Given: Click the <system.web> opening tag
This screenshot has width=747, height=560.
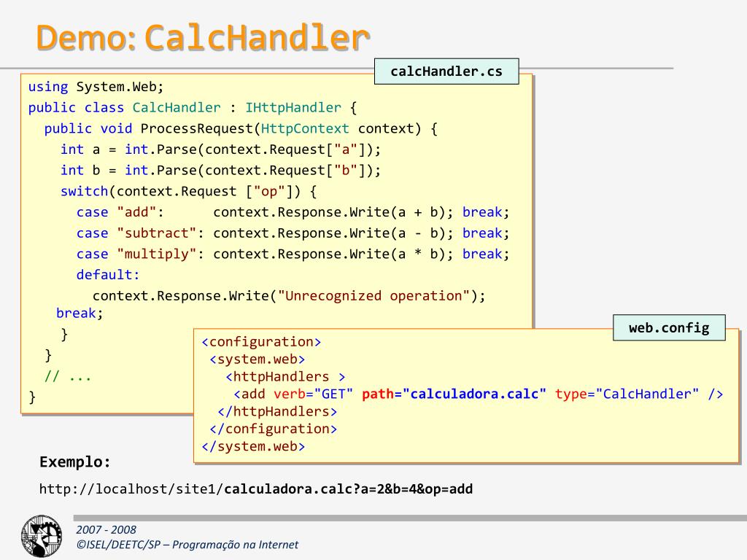Looking at the screenshot, I should [x=258, y=359].
